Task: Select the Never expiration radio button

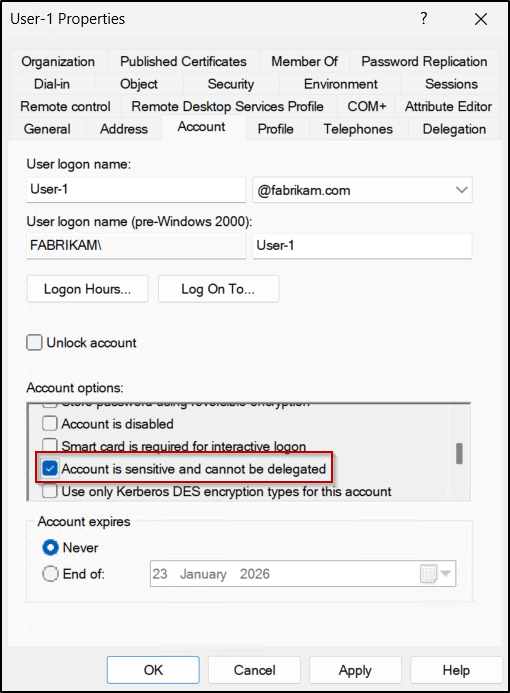Action: point(50,548)
